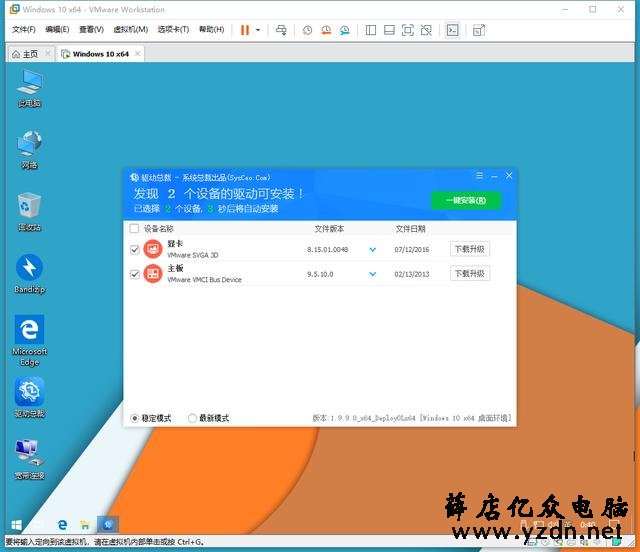Click the 一键安装 green button
Viewport: 640px width, 552px height.
click(x=466, y=200)
